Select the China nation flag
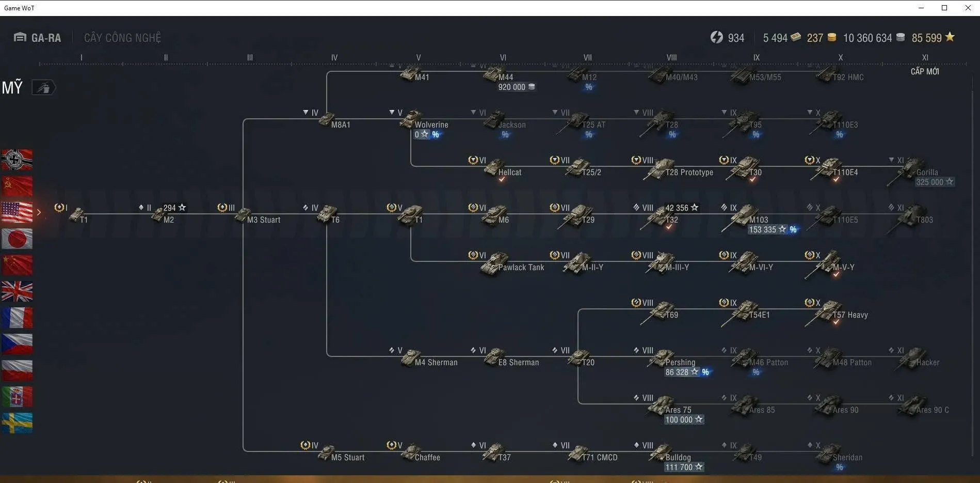Image resolution: width=980 pixels, height=483 pixels. tap(17, 265)
